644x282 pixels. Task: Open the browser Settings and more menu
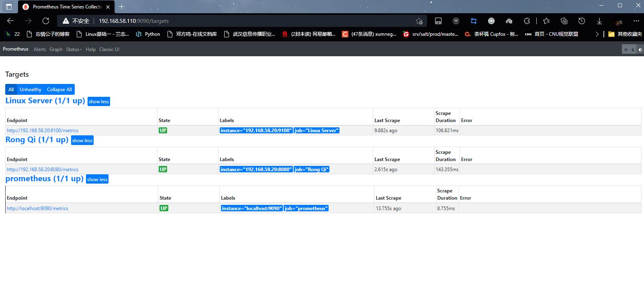[x=636, y=21]
